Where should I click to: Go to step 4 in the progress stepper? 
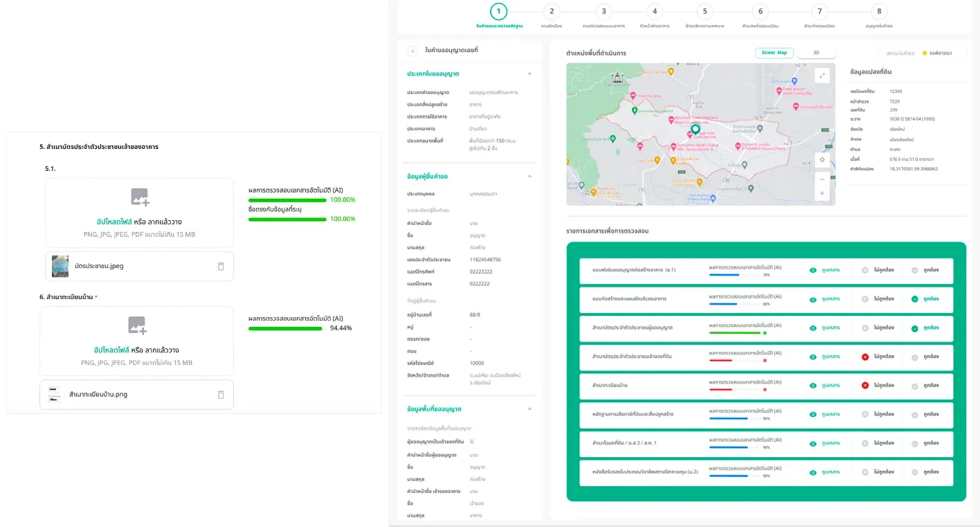click(654, 11)
